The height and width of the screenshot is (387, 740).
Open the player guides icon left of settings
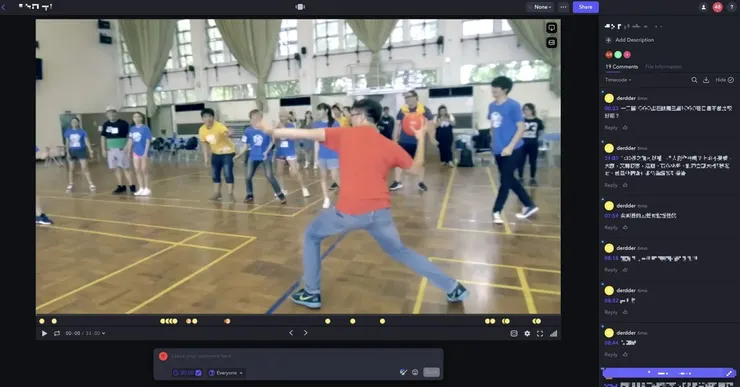(514, 333)
